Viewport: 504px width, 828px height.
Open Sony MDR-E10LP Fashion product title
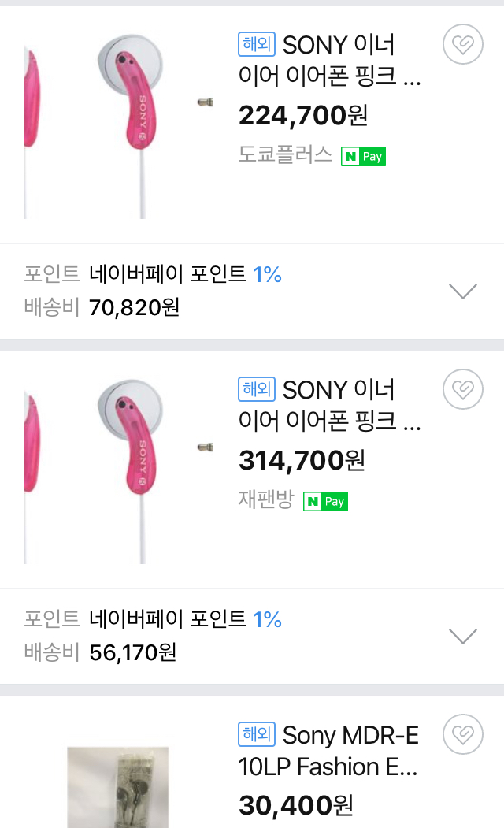[329, 751]
